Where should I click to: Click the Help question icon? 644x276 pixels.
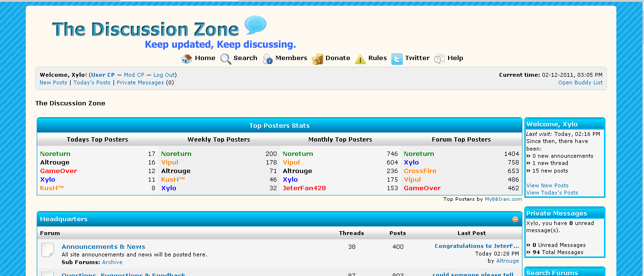coord(440,59)
